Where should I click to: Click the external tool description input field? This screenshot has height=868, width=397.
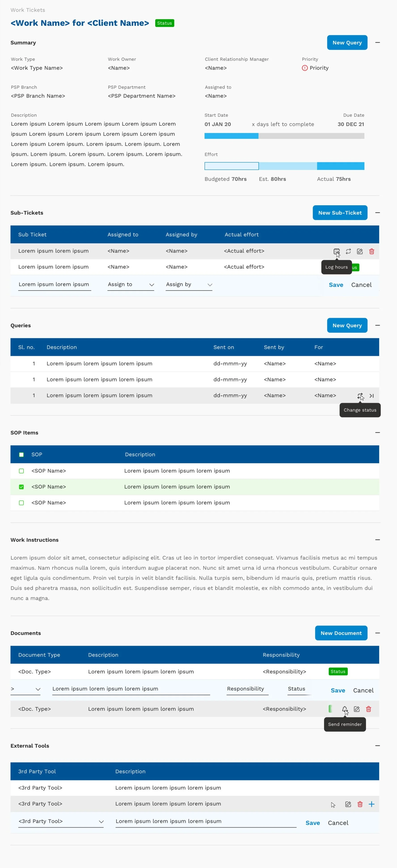(x=206, y=821)
